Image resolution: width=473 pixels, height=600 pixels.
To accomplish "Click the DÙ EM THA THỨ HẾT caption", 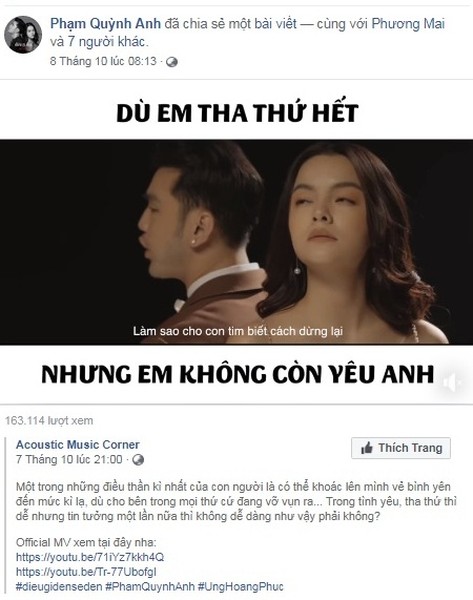I will tap(237, 113).
